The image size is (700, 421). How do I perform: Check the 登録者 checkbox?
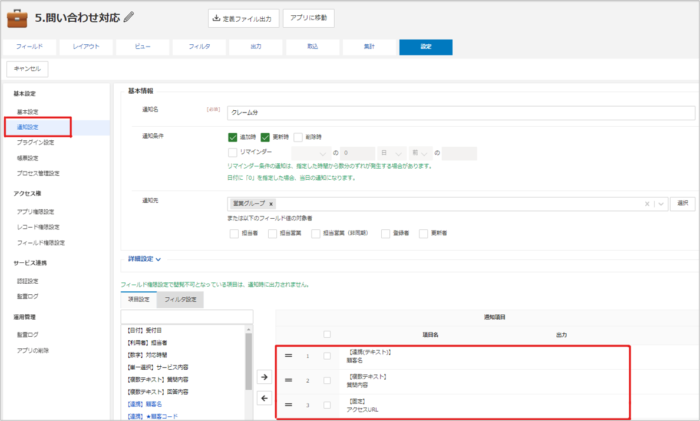(x=385, y=233)
